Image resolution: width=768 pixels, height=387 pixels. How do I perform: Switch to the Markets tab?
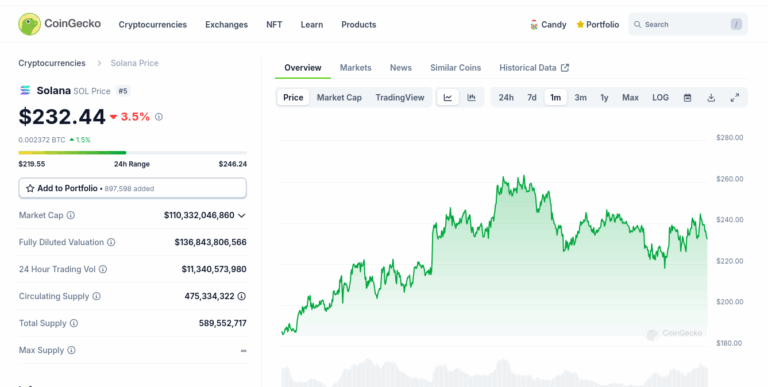[x=356, y=68]
